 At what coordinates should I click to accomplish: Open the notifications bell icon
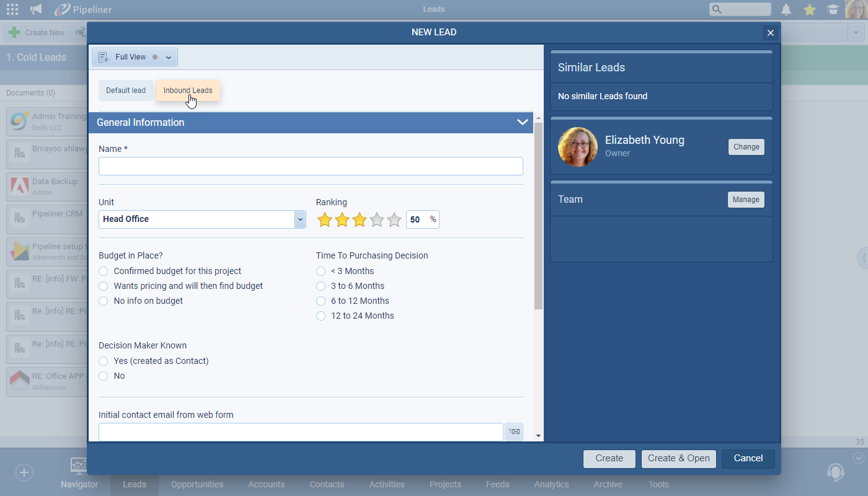pyautogui.click(x=786, y=9)
